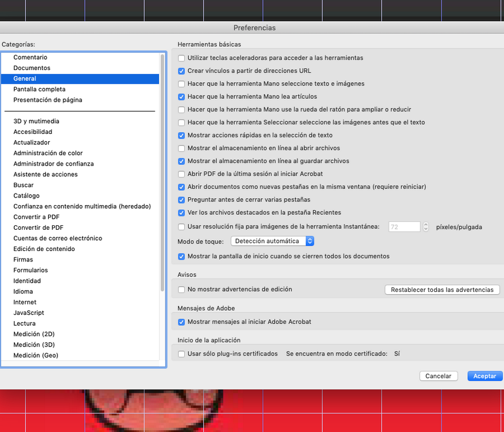The height and width of the screenshot is (432, 504).
Task: Select the 'JavaScript' category
Action: pos(29,313)
